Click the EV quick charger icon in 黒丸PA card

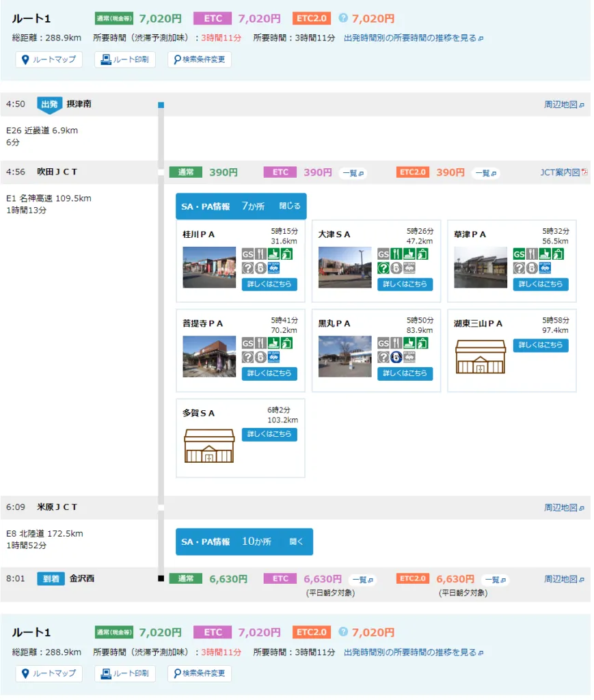coord(409,357)
